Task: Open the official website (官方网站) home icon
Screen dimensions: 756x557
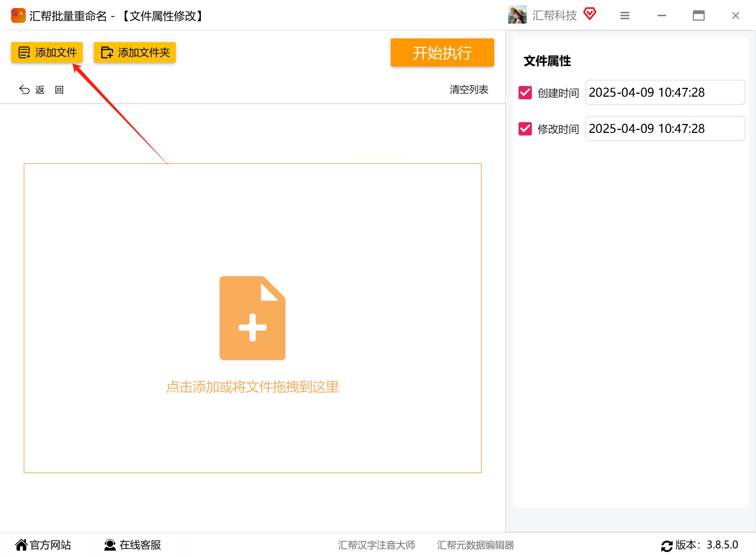Action: coord(21,544)
